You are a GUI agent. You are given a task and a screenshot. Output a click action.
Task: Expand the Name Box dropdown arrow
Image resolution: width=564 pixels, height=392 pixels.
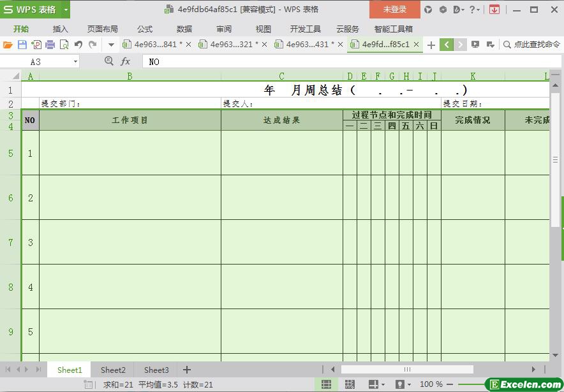tap(75, 62)
